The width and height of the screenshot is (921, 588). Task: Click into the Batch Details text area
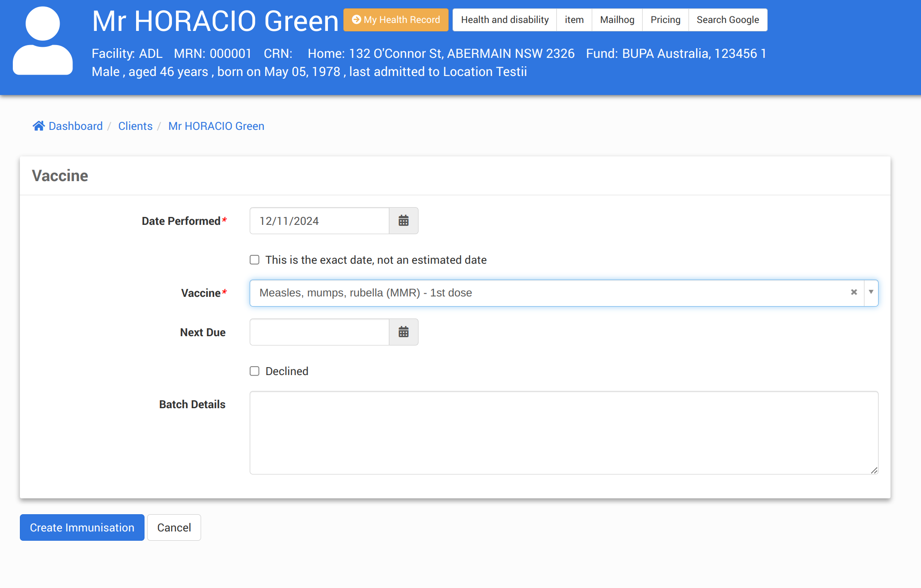tap(563, 432)
